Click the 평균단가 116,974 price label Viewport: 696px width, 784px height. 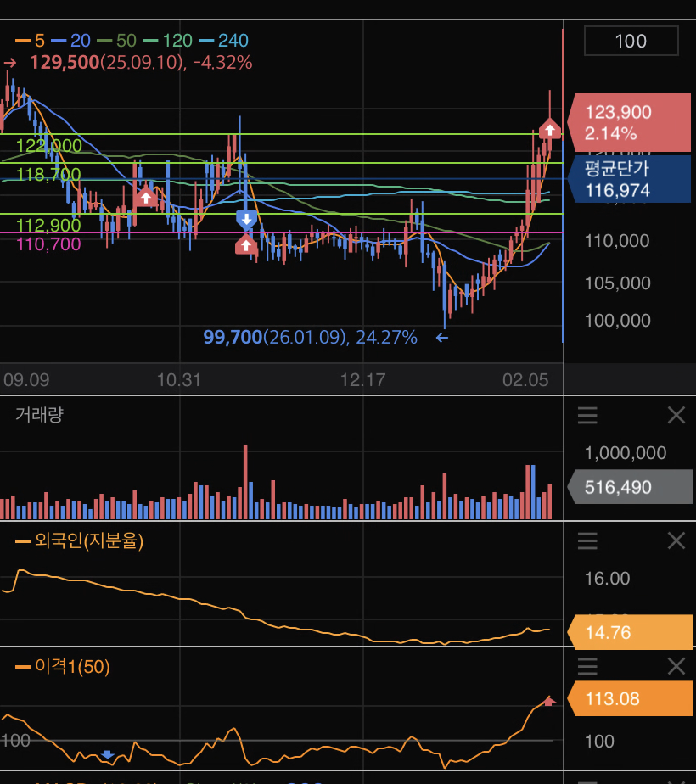click(x=628, y=179)
